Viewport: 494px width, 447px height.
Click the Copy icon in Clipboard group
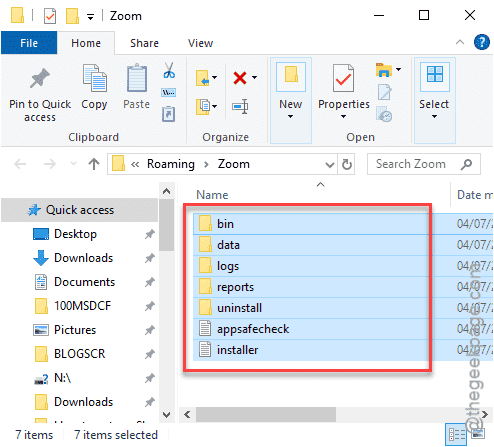[94, 78]
